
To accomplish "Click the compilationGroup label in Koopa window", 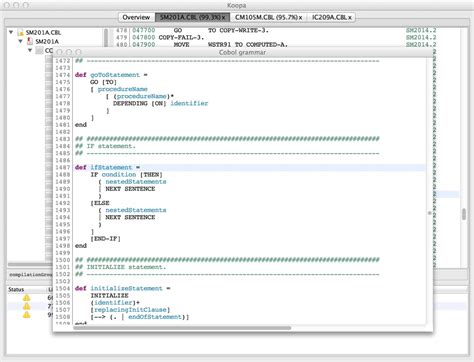I will (x=31, y=275).
